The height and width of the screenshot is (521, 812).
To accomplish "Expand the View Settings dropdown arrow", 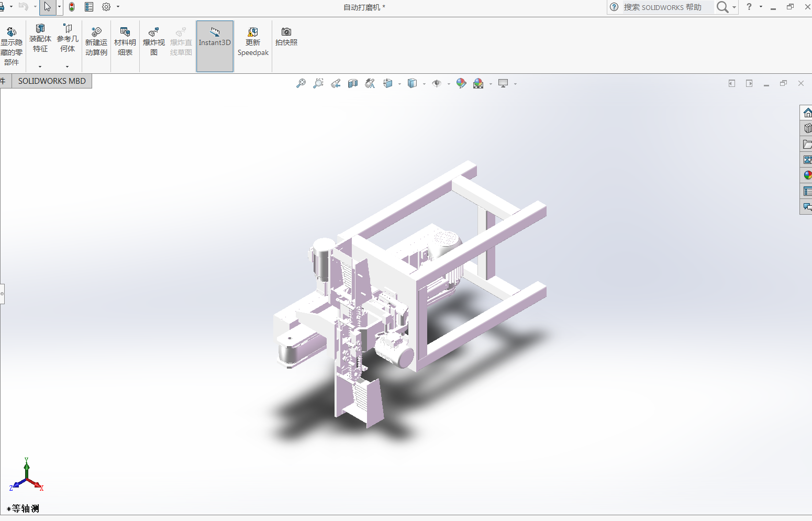I will click(x=515, y=84).
